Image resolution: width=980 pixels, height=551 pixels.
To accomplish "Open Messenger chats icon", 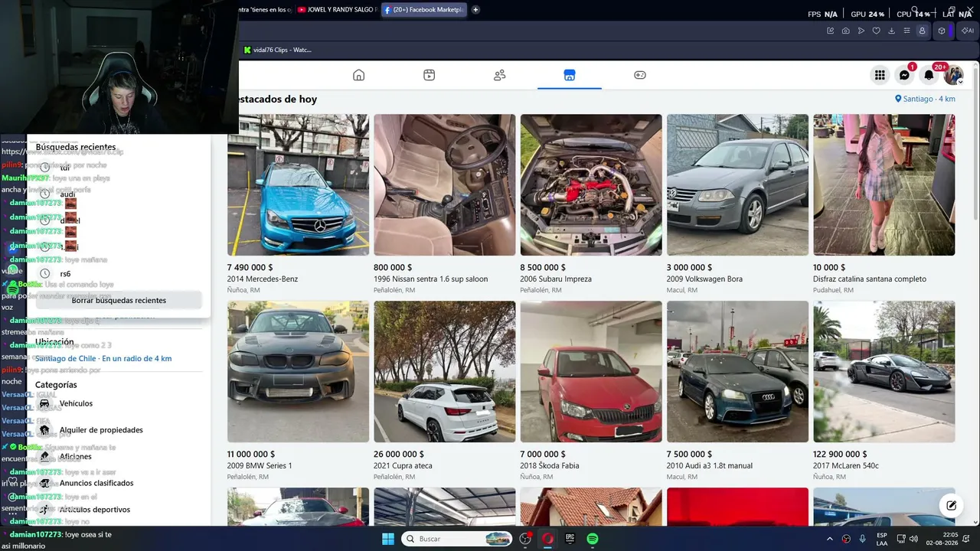I will (904, 75).
